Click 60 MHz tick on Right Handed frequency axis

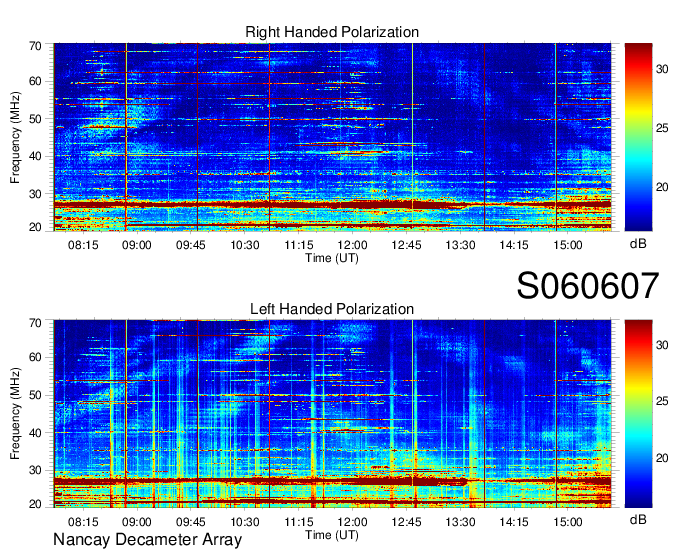[35, 81]
